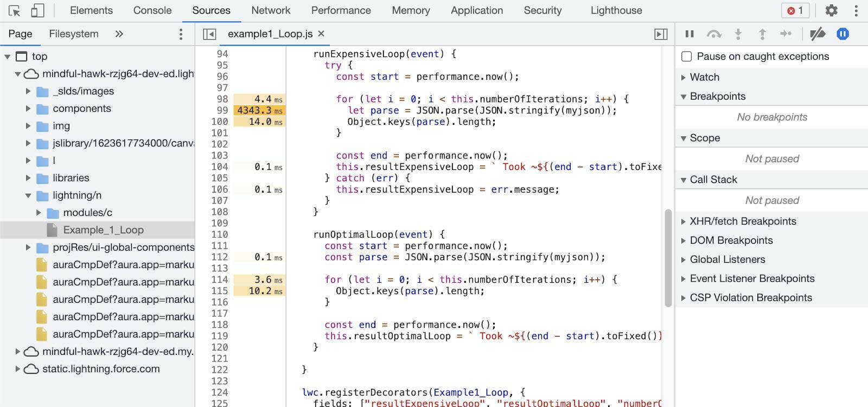Deactivate all breakpoints
This screenshot has height=407, width=868.
click(818, 34)
